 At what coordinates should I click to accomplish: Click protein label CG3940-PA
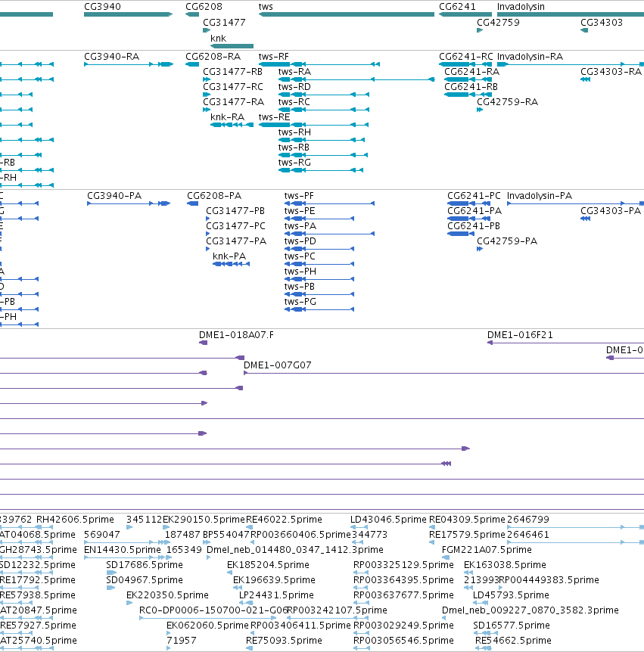pos(114,196)
